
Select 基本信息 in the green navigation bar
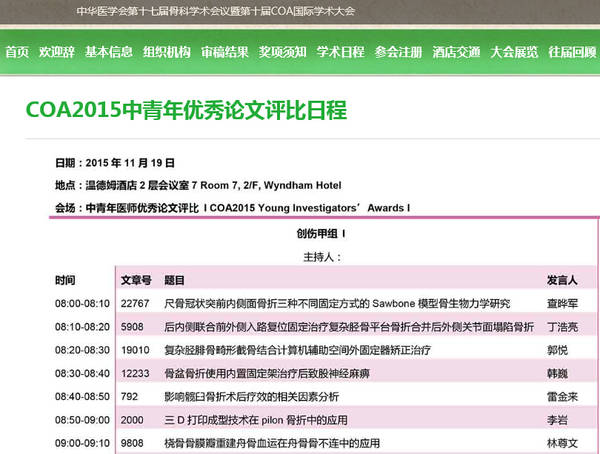(109, 52)
